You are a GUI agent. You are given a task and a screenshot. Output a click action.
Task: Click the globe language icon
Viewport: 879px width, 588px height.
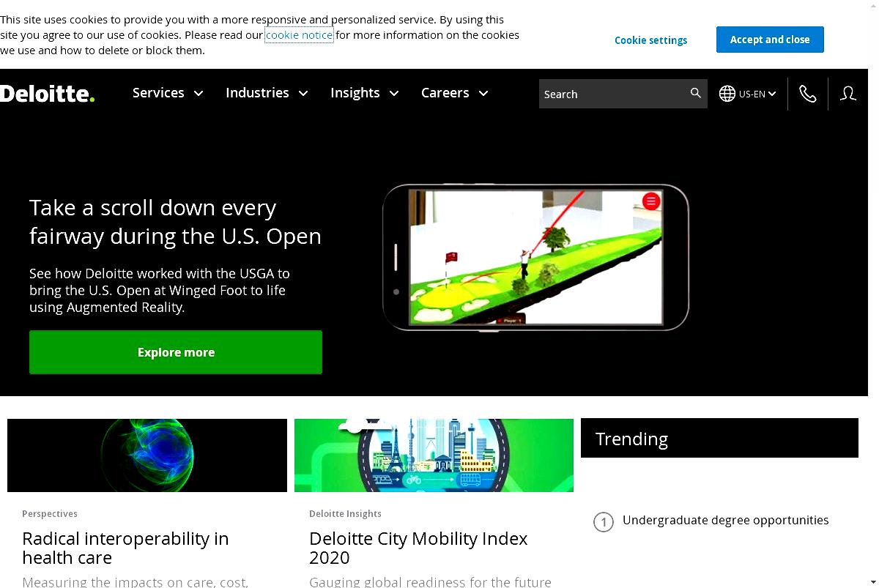coord(727,94)
